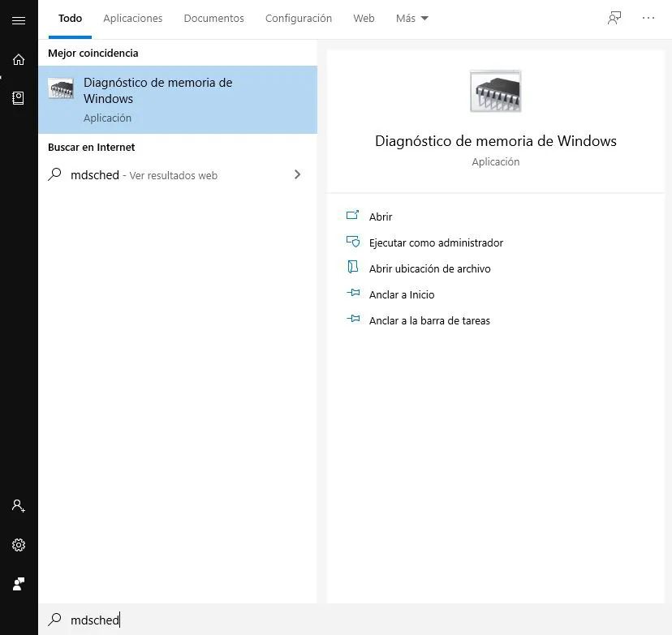Click the Diagnóstico de memoria de Windows preview title
The image size is (672, 635).
point(495,141)
